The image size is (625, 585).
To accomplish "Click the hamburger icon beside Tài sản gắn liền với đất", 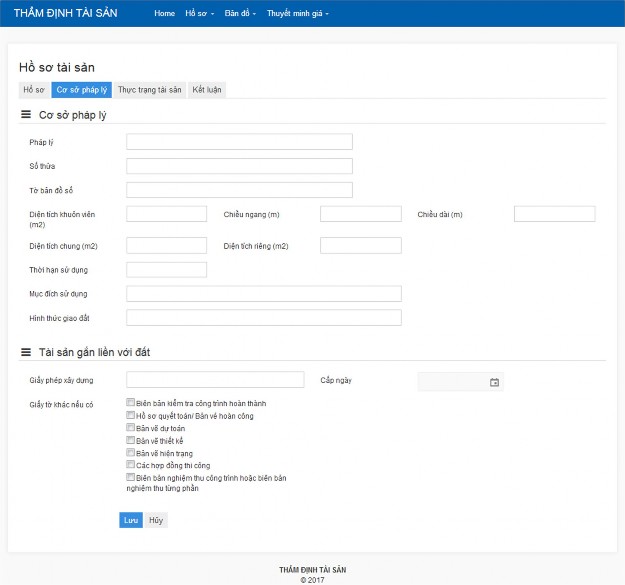I will pyautogui.click(x=26, y=352).
